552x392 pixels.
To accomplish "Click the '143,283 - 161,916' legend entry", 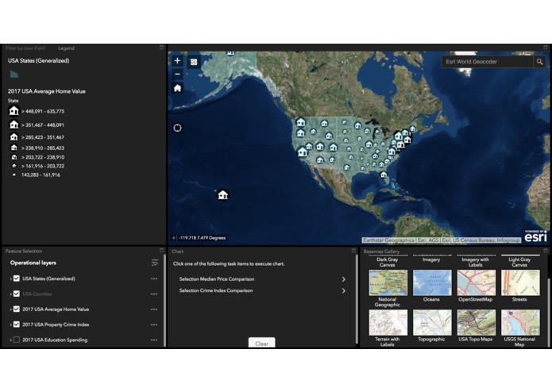I will coord(41,175).
